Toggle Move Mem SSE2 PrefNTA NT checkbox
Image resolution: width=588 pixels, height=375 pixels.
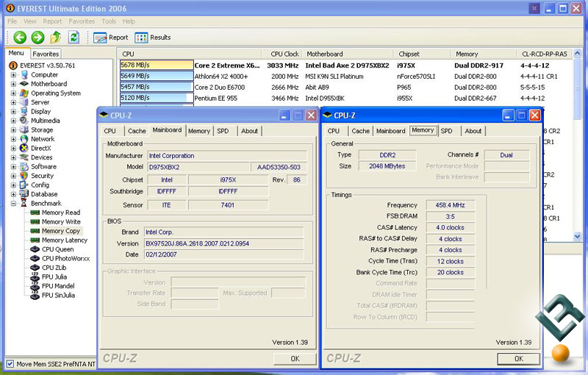pyautogui.click(x=10, y=364)
